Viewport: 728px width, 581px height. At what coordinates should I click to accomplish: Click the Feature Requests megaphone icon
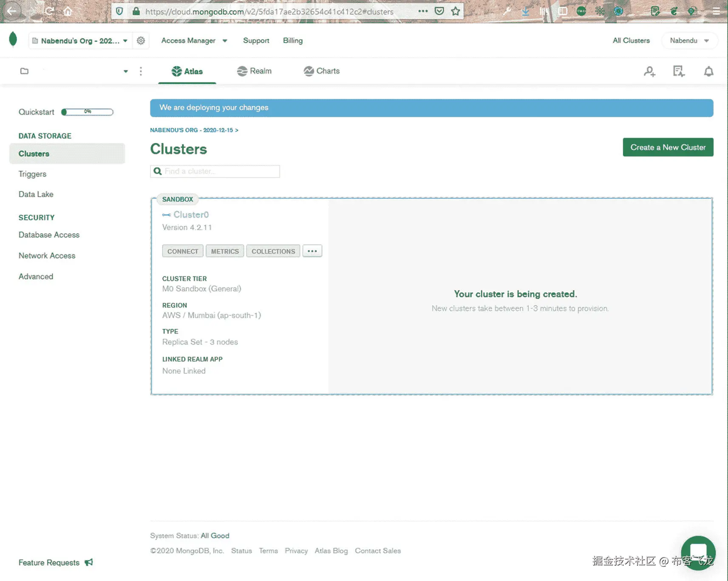(88, 562)
